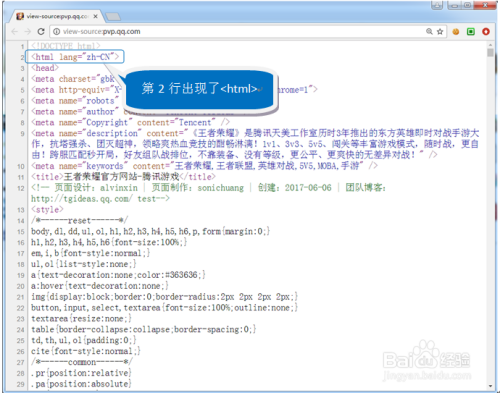This screenshot has height=393, width=500.
Task: Click the body,dl,dd margin:0 line
Action: (150, 231)
